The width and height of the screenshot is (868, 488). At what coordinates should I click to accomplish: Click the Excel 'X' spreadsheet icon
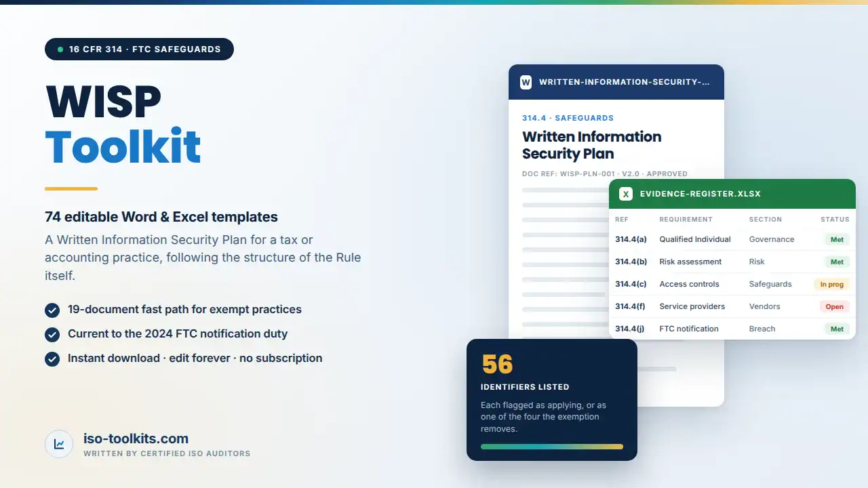tap(626, 194)
